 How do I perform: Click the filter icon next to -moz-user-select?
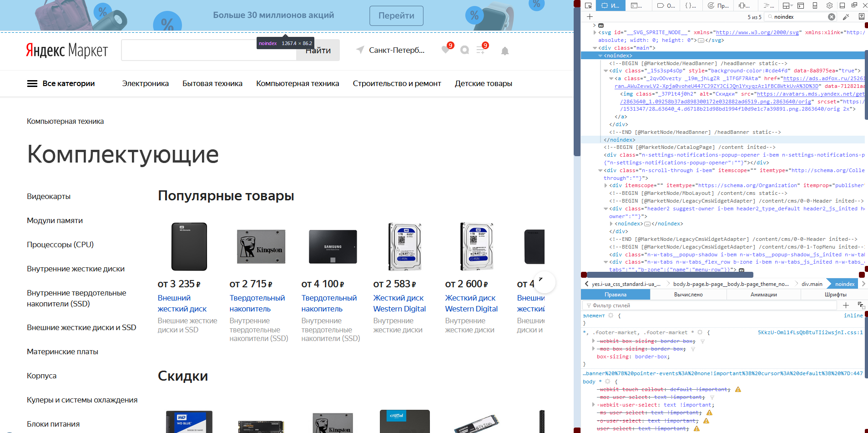712,397
